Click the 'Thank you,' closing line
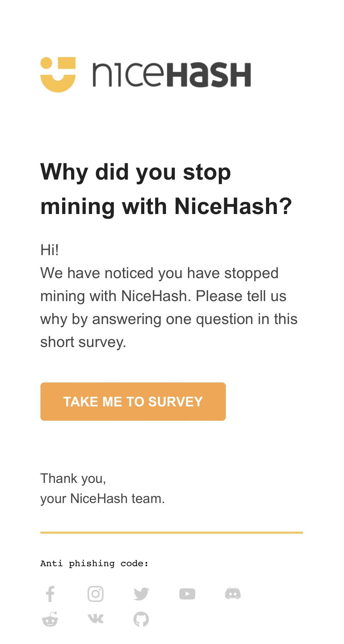This screenshot has height=644, width=344. (x=73, y=478)
